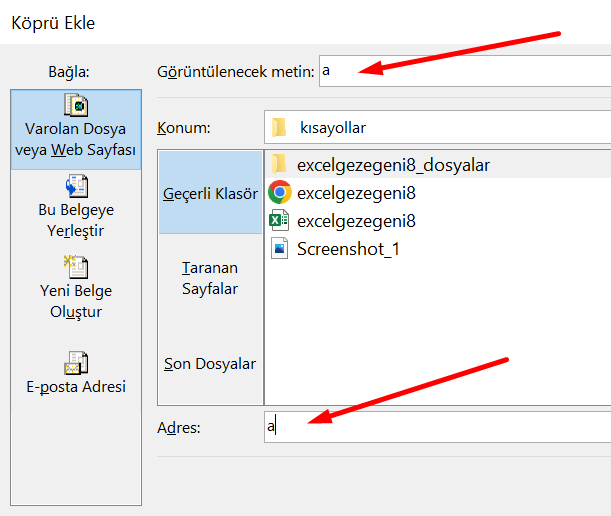Click the excelgezegeni8_dosyalar folder icon
The image size is (611, 516).
tap(279, 164)
